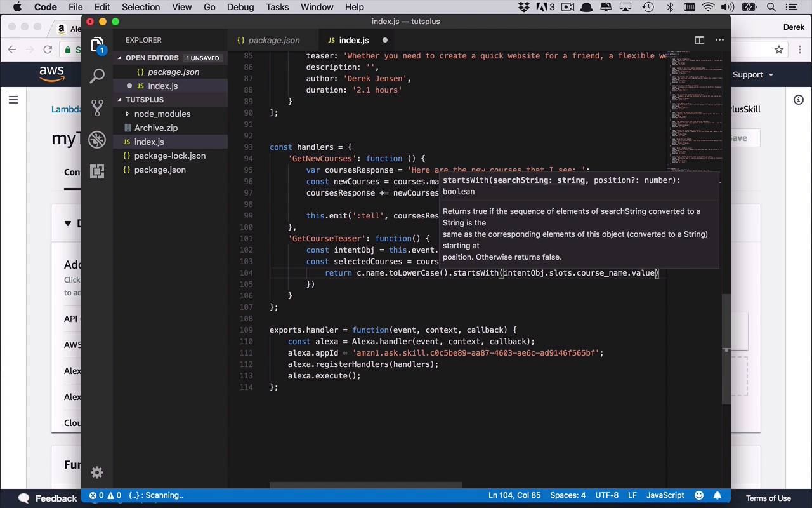The height and width of the screenshot is (508, 812).
Task: Open the Explorer view in activity bar
Action: pos(97,44)
